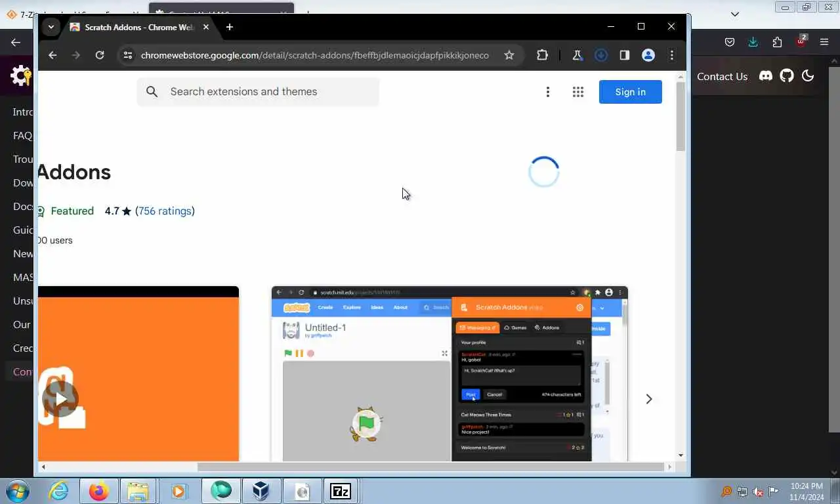Open Firefox from taskbar
Viewport: 840px width, 504px height.
99,491
